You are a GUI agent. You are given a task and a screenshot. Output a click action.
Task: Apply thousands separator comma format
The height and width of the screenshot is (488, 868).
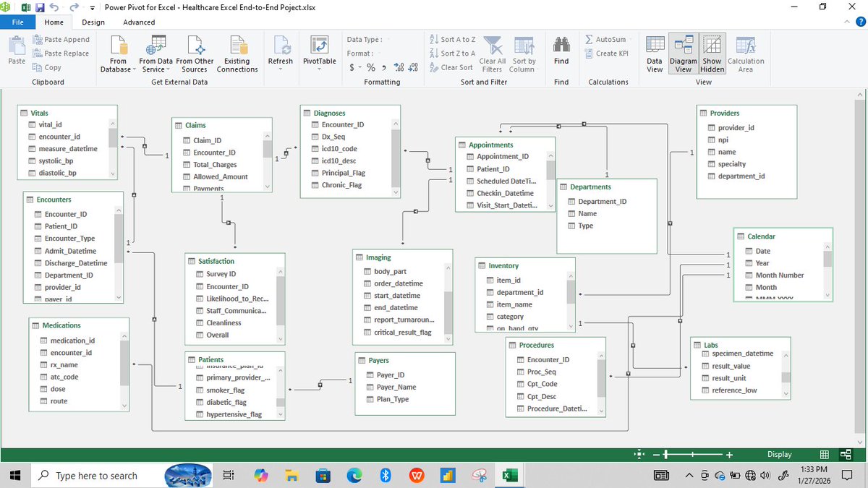(383, 67)
